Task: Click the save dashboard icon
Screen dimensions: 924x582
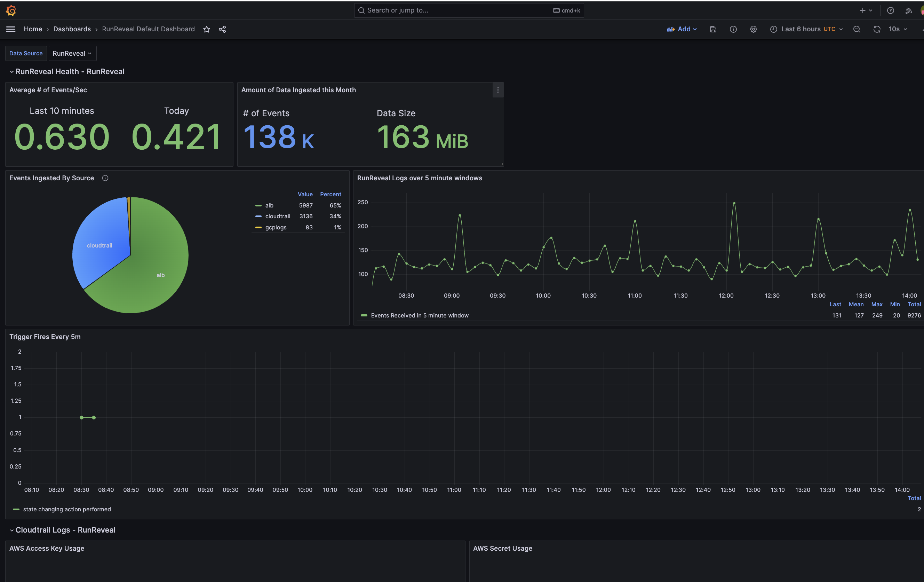Action: pyautogui.click(x=713, y=29)
